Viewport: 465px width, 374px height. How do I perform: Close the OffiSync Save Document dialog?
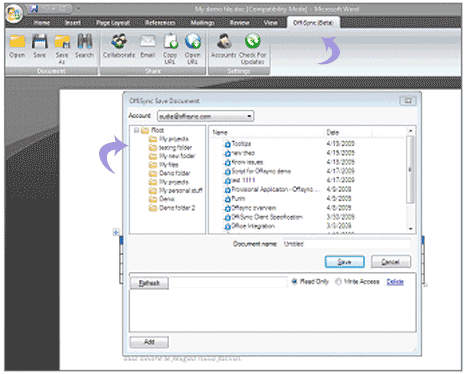[x=408, y=101]
